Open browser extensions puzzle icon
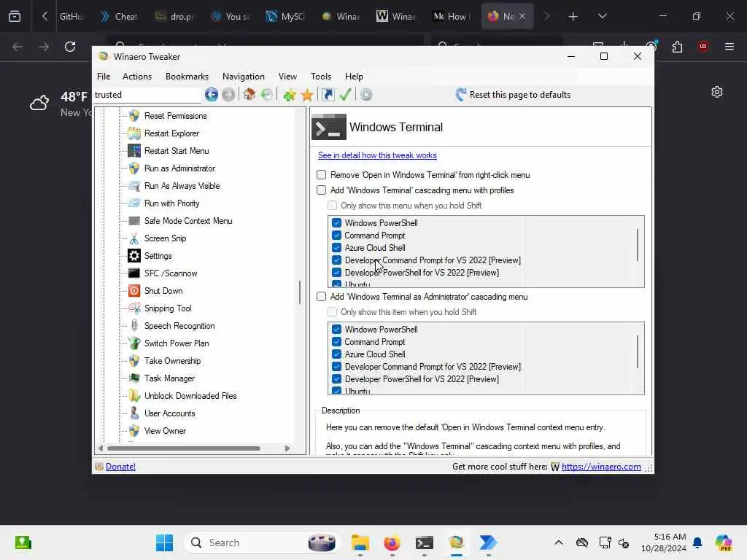Screen dimensions: 747x560 tap(677, 47)
